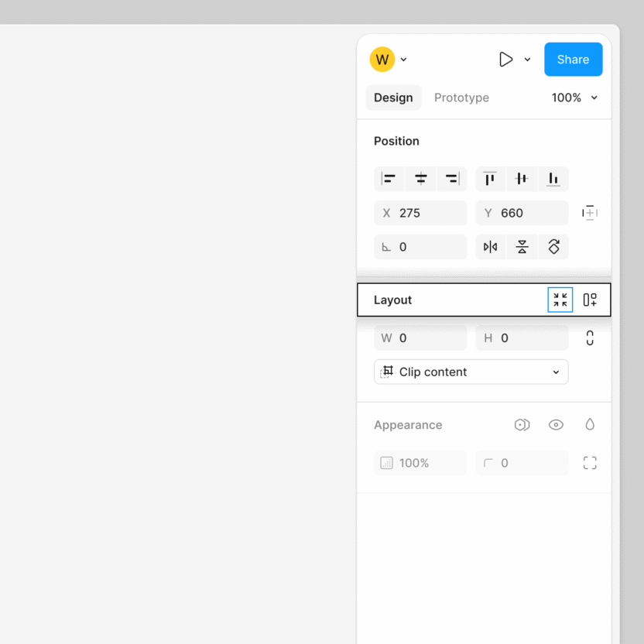The height and width of the screenshot is (644, 644).
Task: Add auto layout from the Layout section
Action: pyautogui.click(x=590, y=300)
